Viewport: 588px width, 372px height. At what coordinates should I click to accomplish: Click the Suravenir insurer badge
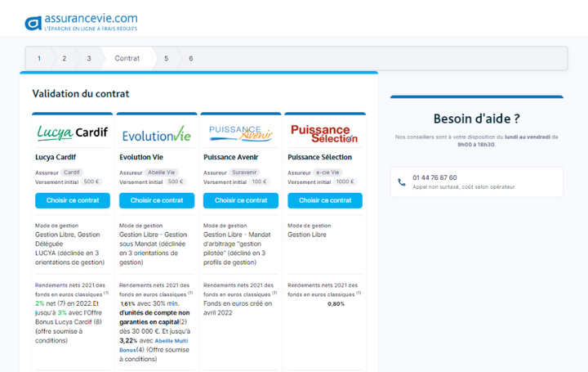[x=243, y=173]
